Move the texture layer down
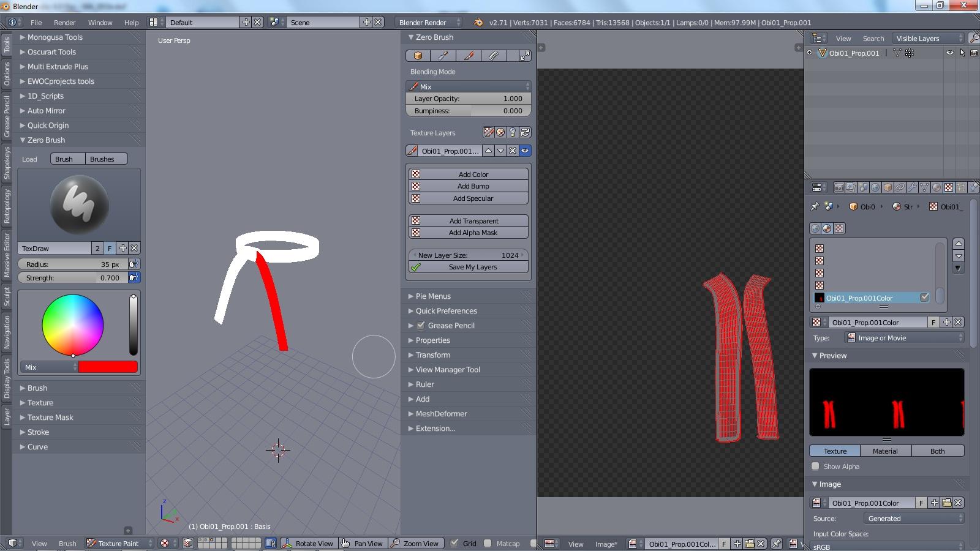The height and width of the screenshot is (551, 980). pyautogui.click(x=500, y=151)
